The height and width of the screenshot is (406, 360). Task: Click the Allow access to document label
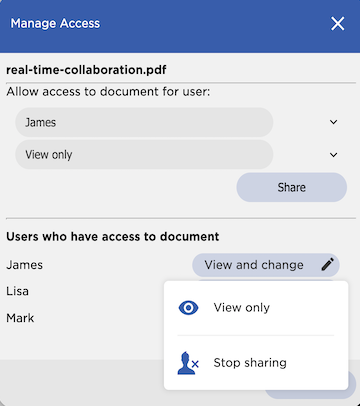108,92
